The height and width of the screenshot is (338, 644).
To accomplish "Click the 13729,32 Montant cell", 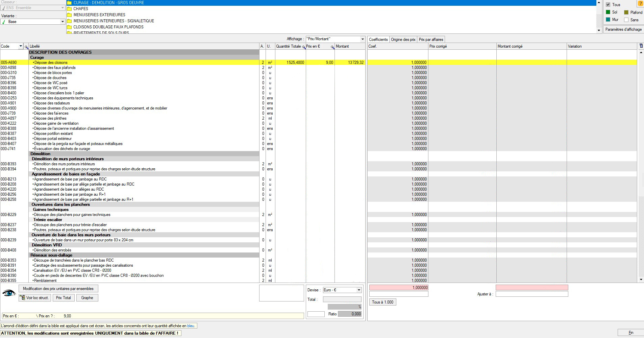I will coord(350,63).
